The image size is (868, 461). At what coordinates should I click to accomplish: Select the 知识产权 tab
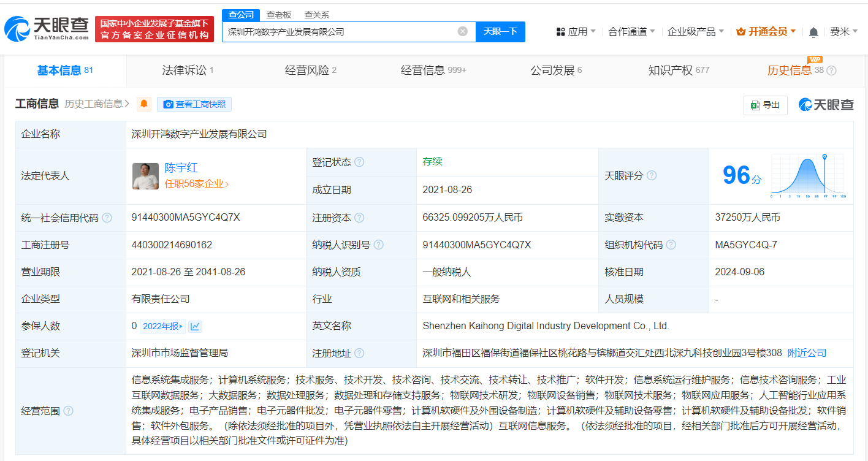[679, 70]
